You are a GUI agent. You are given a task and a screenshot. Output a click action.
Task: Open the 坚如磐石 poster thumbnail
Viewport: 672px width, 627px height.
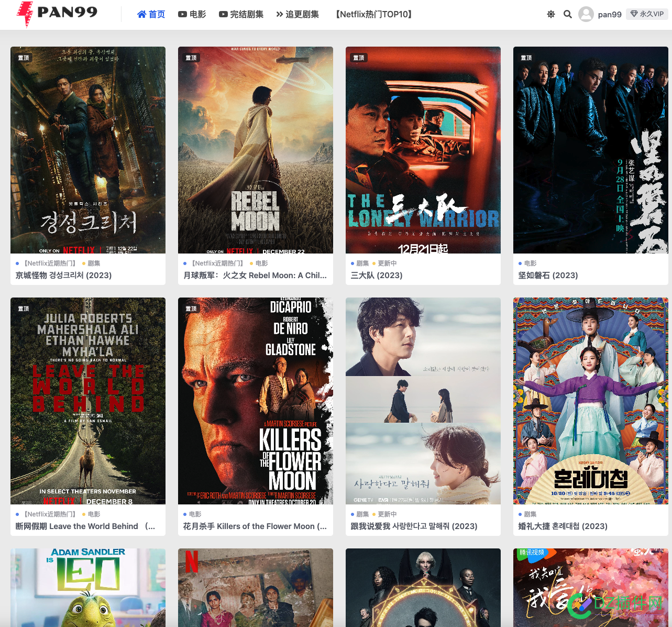591,150
